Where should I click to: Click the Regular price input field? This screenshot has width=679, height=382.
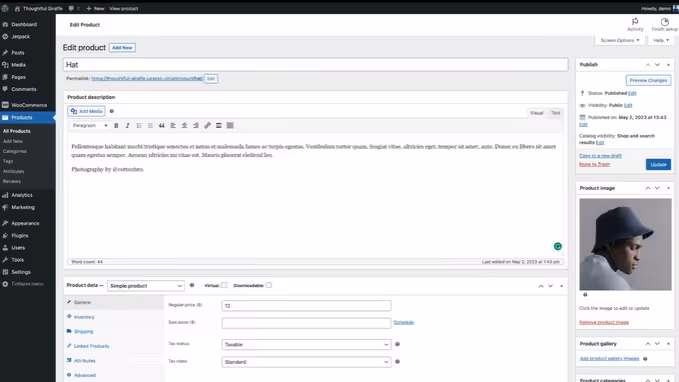tap(306, 306)
